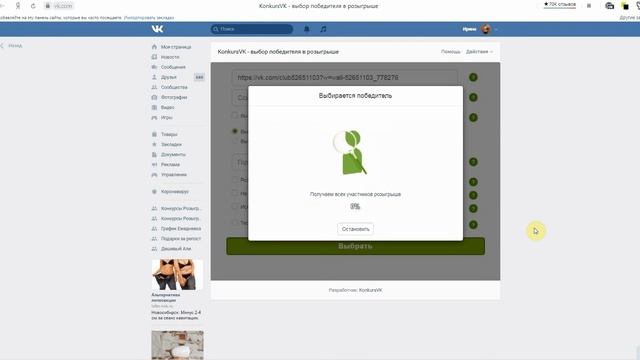Open Игры via its gamepad icon
The image size is (640, 360).
click(x=154, y=118)
